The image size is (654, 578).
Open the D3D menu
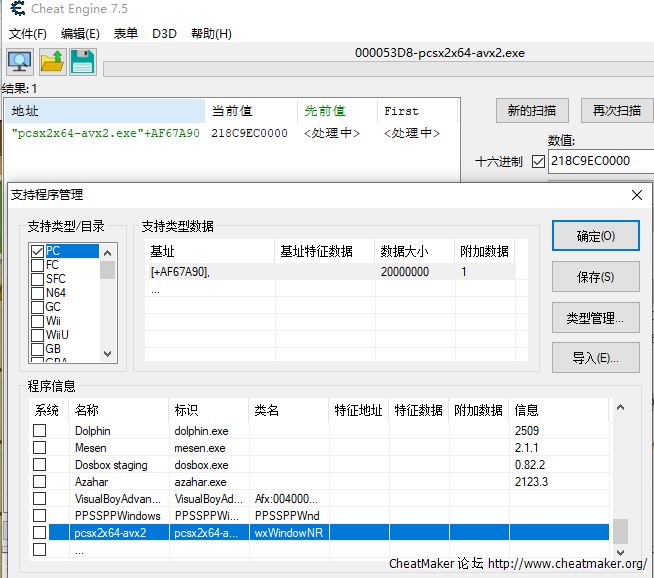[x=164, y=33]
